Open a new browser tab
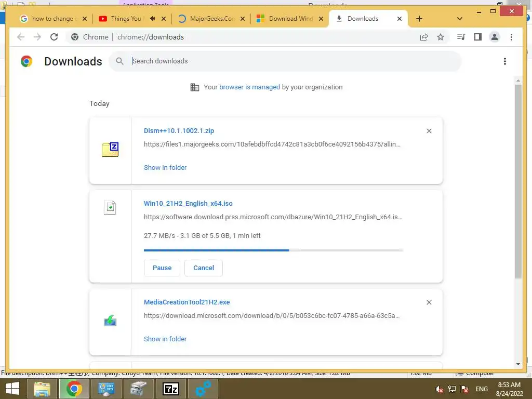Screen dimensions: 532x399 click(419, 19)
